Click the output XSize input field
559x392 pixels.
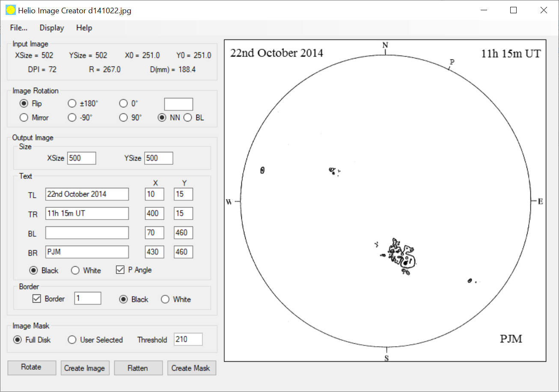81,158
